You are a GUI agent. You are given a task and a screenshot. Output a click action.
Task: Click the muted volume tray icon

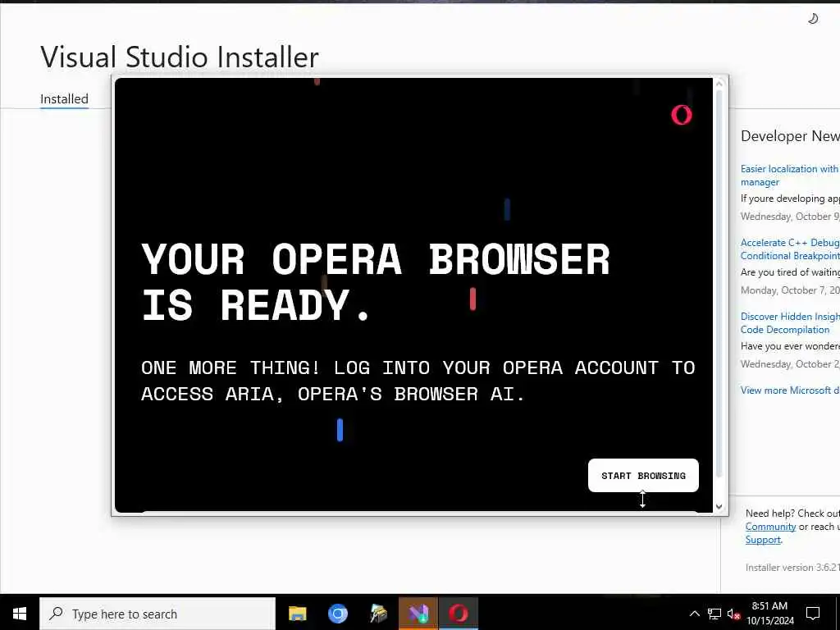tap(733, 614)
